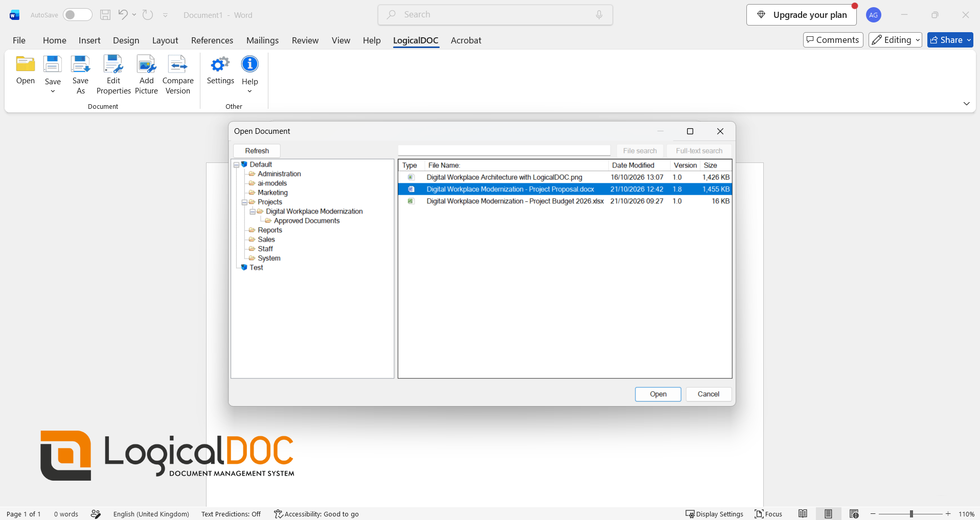Open Customize Quick Access Toolbar dropdown

165,15
